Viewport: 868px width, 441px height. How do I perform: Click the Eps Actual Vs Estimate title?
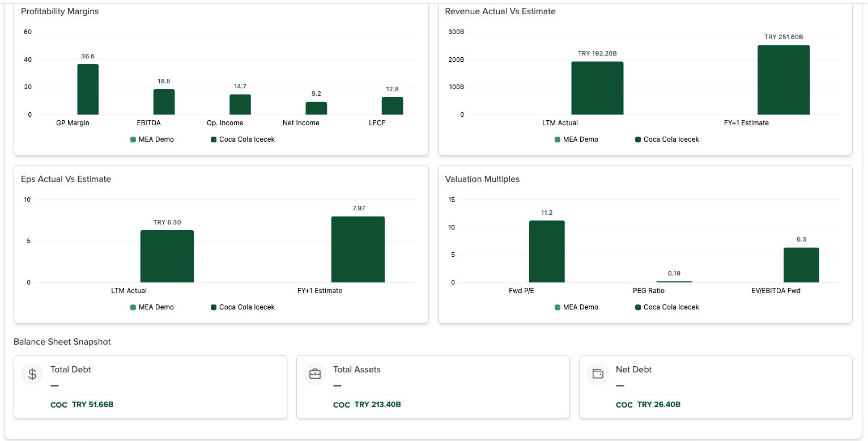coord(66,179)
